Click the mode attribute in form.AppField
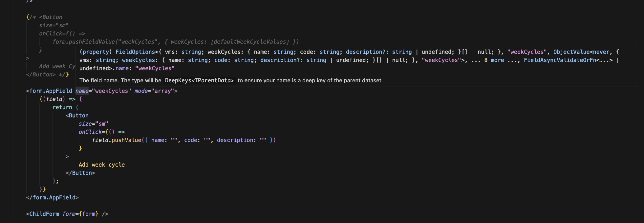 141,91
